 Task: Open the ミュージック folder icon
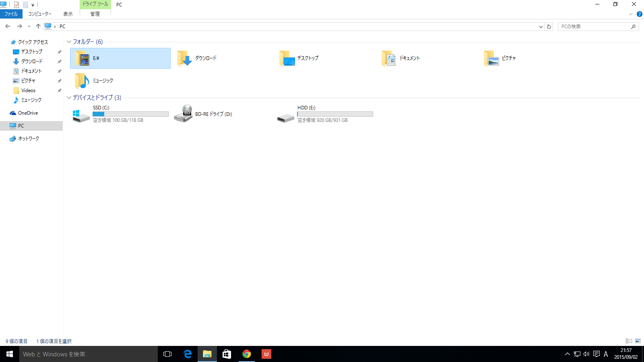(82, 81)
